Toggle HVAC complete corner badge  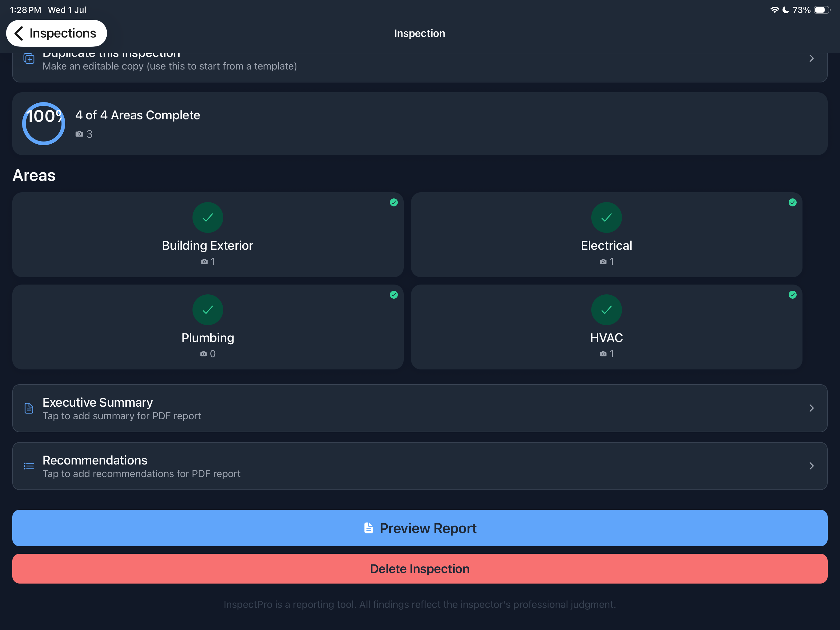click(793, 295)
